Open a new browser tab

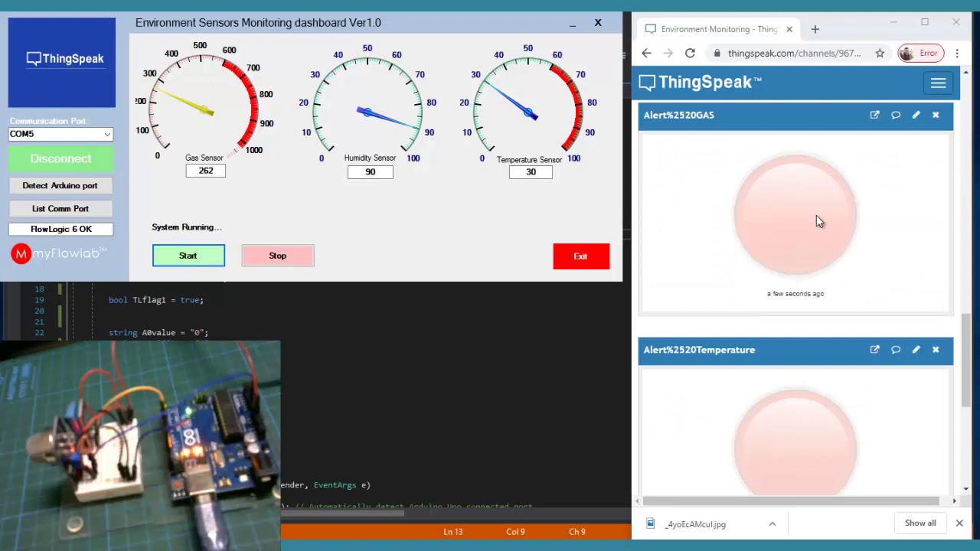pyautogui.click(x=815, y=29)
